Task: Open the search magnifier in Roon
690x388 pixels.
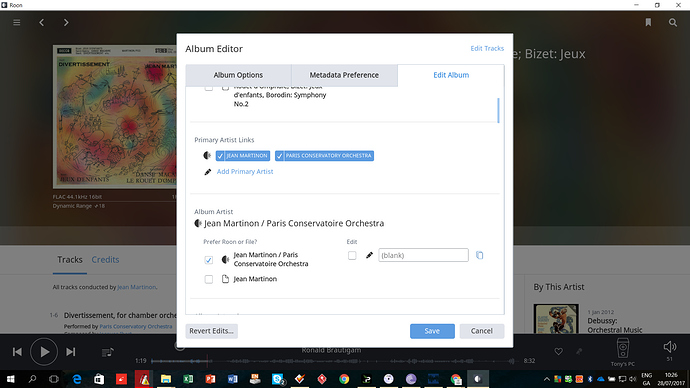Action: [673, 22]
